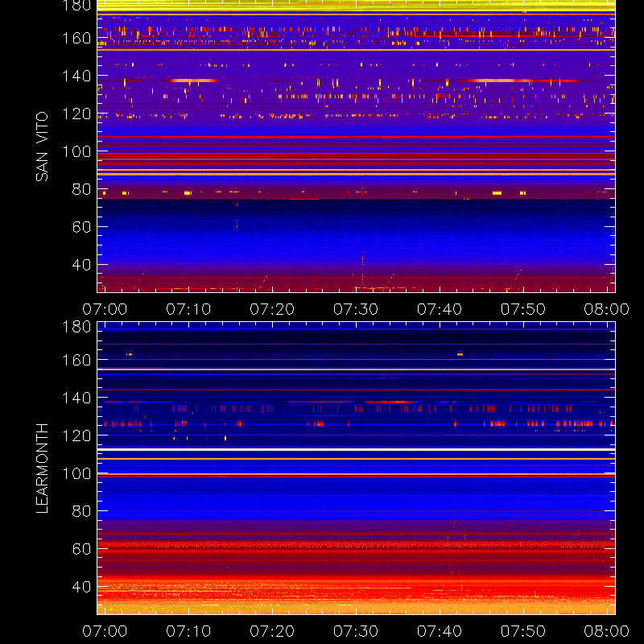Choose Learmonth plot's 07:50 time label
644x644 pixels.
coord(523,631)
